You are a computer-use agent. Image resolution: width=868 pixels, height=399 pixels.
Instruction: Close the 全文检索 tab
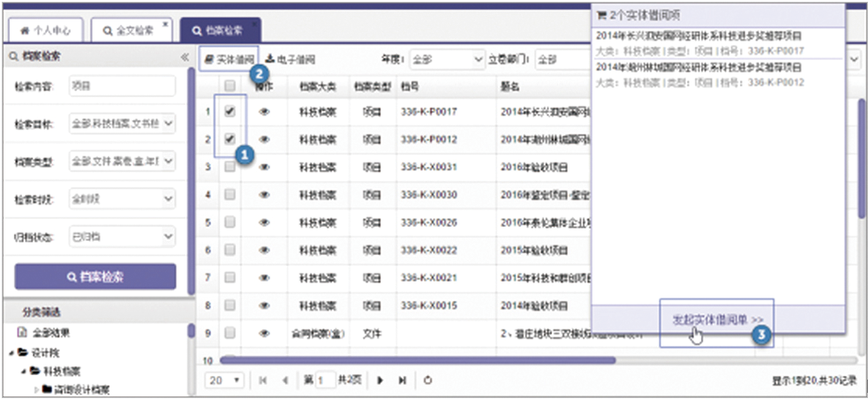pyautogui.click(x=166, y=25)
